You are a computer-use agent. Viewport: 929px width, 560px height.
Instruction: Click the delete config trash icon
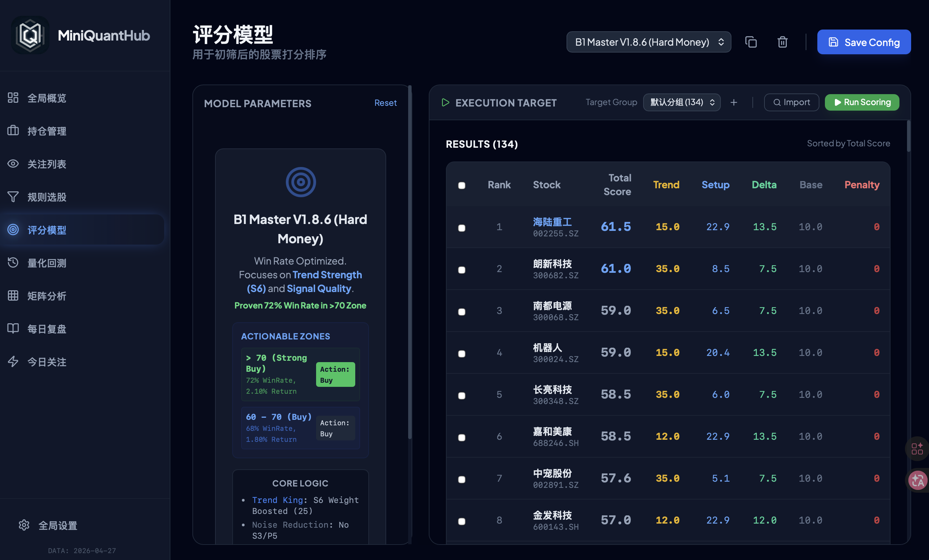(x=782, y=42)
